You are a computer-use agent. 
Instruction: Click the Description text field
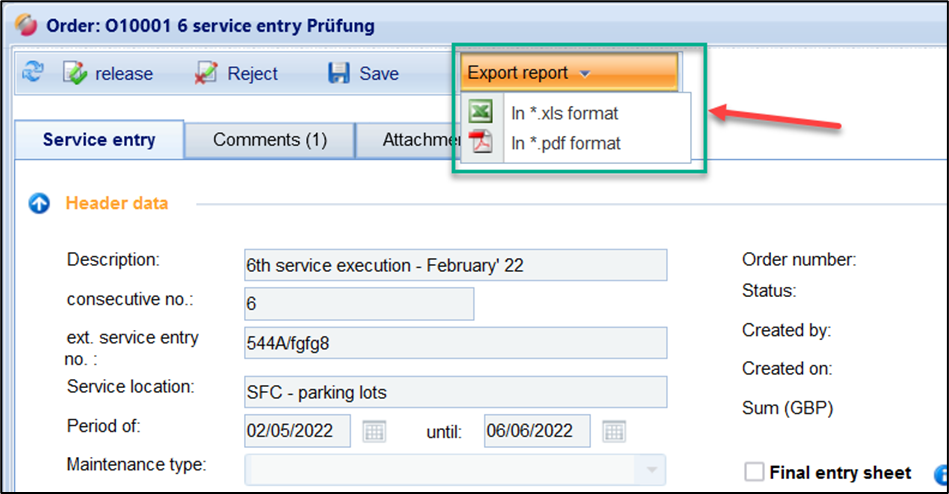(455, 266)
